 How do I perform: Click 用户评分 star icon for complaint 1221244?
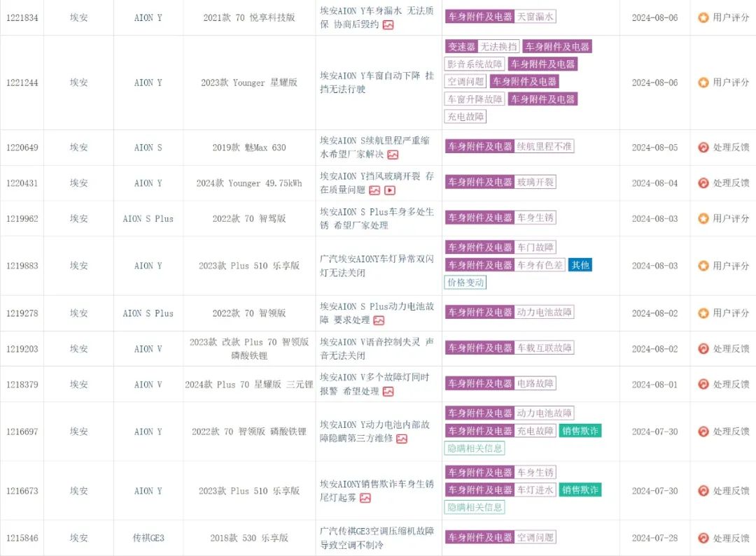click(703, 83)
